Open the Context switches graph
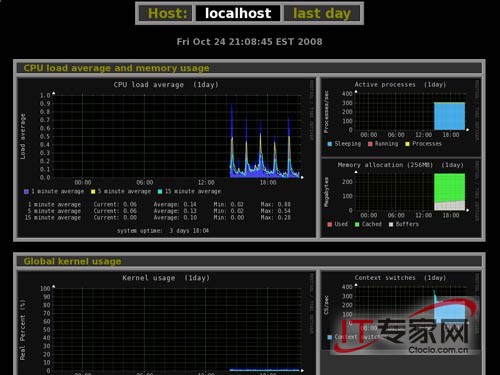The image size is (500, 375). 401,310
